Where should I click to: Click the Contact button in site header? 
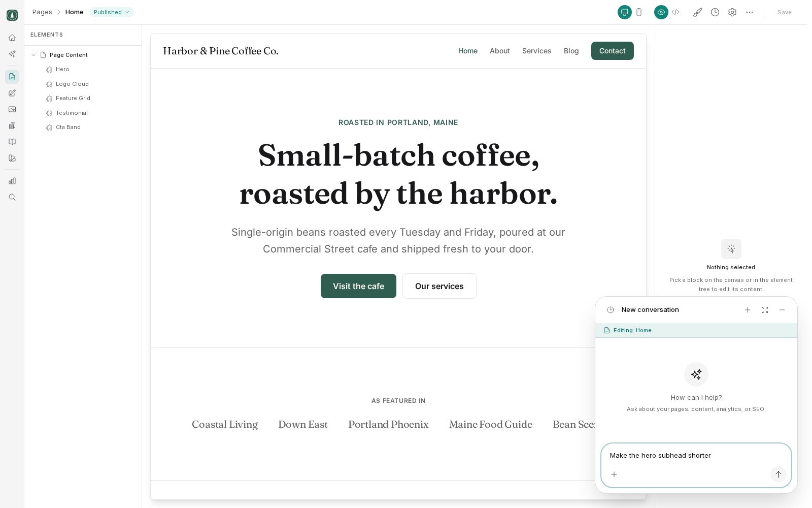(613, 51)
